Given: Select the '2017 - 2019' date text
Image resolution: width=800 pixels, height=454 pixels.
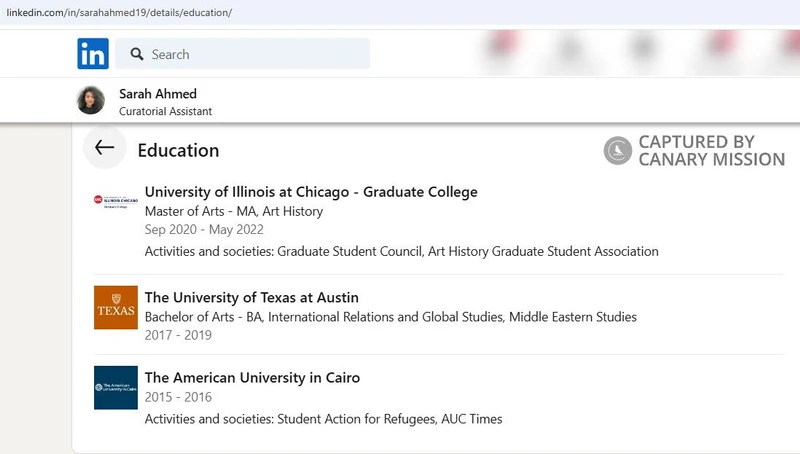Looking at the screenshot, I should [178, 335].
